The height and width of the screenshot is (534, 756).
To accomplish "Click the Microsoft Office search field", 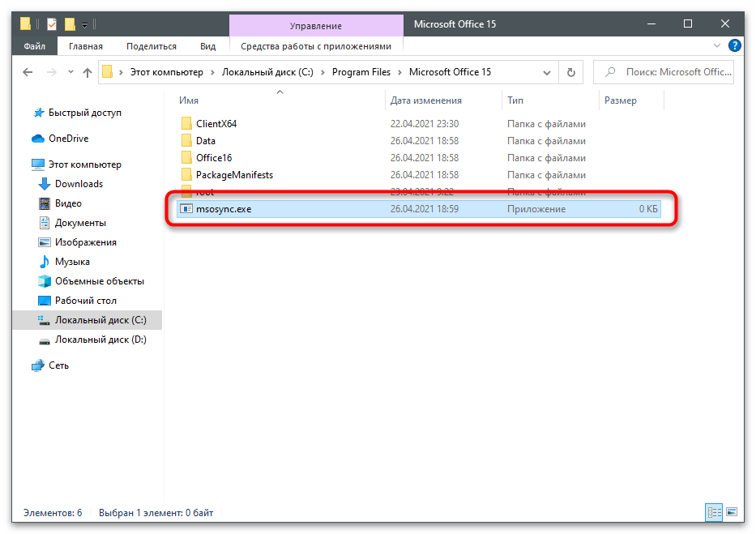I will (x=664, y=72).
